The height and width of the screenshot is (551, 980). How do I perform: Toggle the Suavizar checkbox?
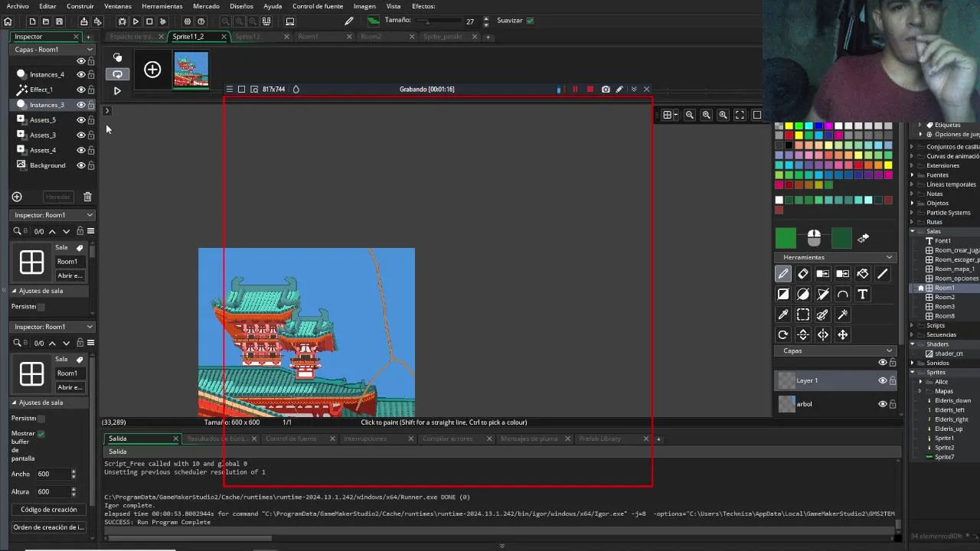(x=530, y=21)
